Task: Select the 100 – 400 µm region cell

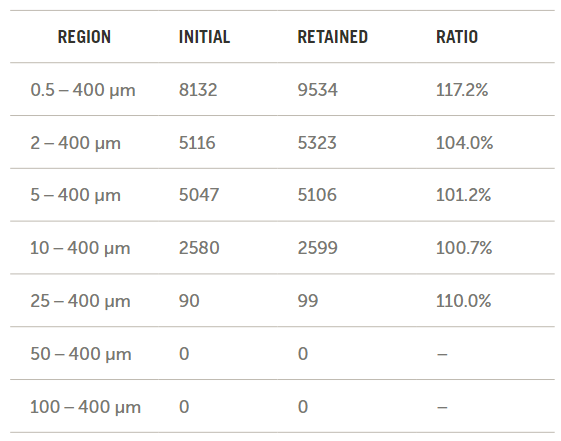Action: 86,407
